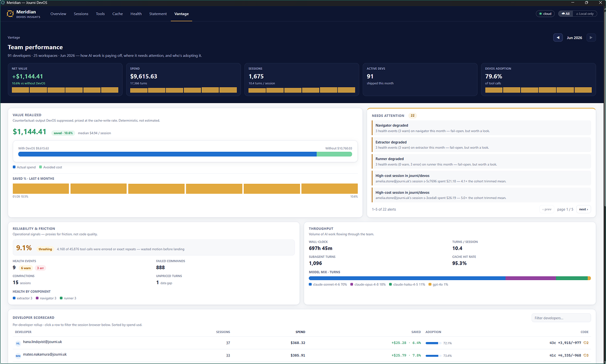Select the All data scope toggle
606x364 pixels.
point(565,14)
